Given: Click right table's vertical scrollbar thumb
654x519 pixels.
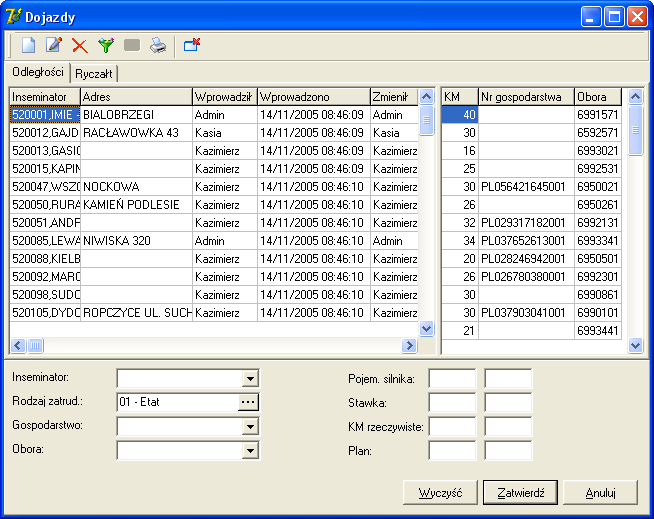Looking at the screenshot, I should click(635, 130).
